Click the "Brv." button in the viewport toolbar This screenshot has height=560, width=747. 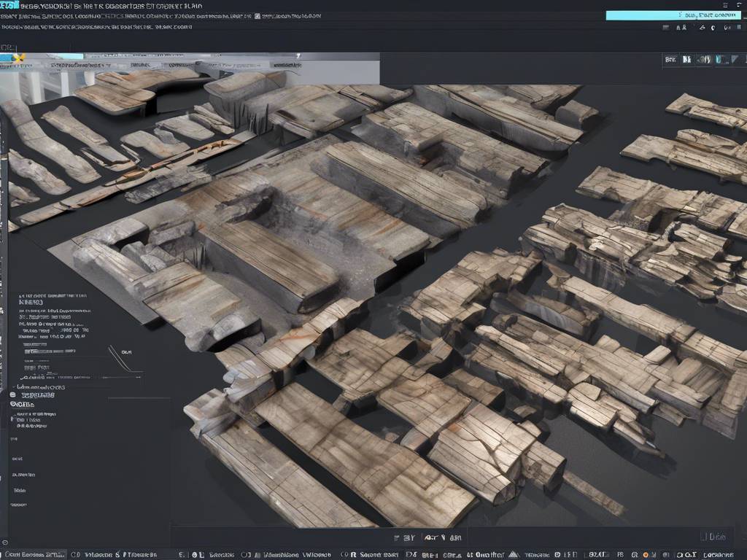[670, 60]
